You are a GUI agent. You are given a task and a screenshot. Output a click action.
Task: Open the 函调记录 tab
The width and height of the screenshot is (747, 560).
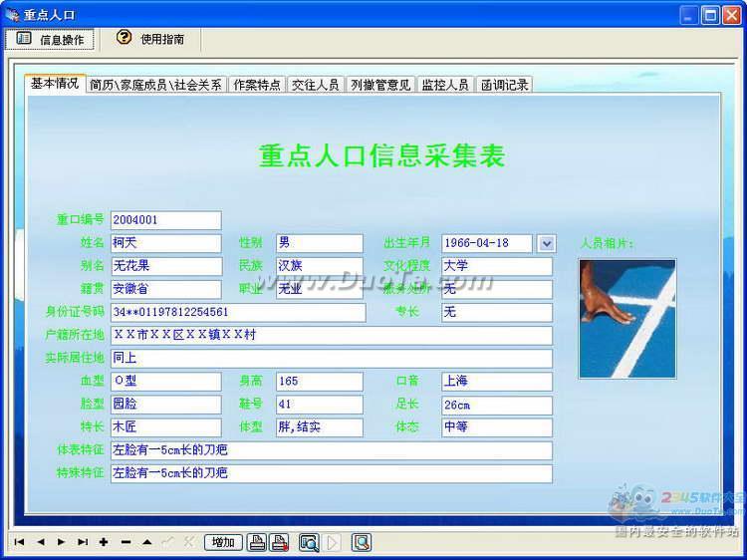(x=504, y=85)
